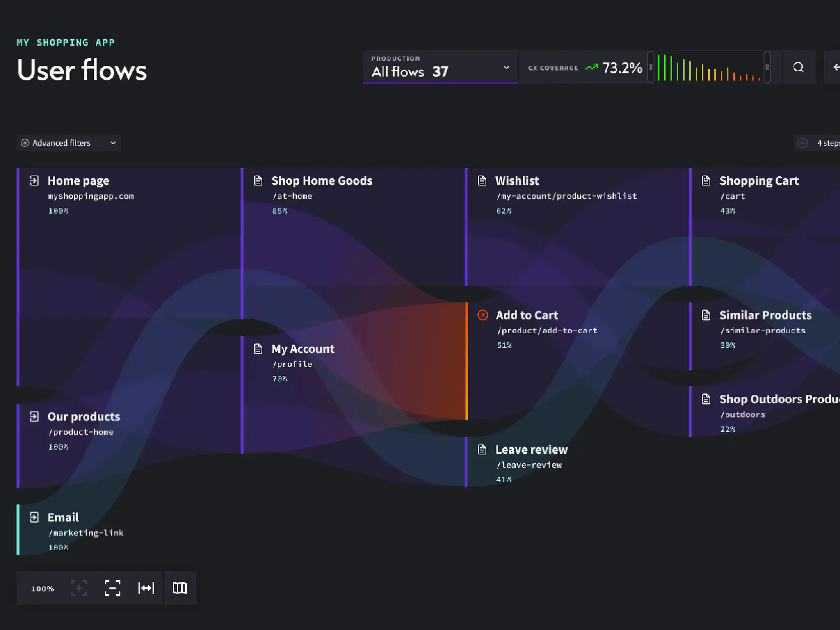Click the Add to Cart error icon
840x630 pixels.
[x=483, y=315]
